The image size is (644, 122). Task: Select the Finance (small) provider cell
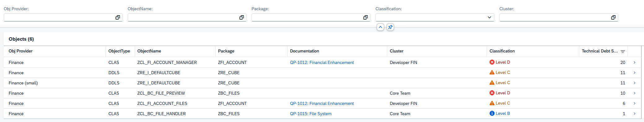23,83
